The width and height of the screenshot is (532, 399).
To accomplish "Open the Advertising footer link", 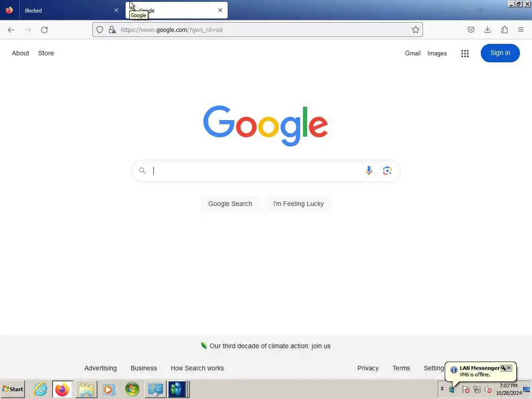I will pyautogui.click(x=100, y=368).
